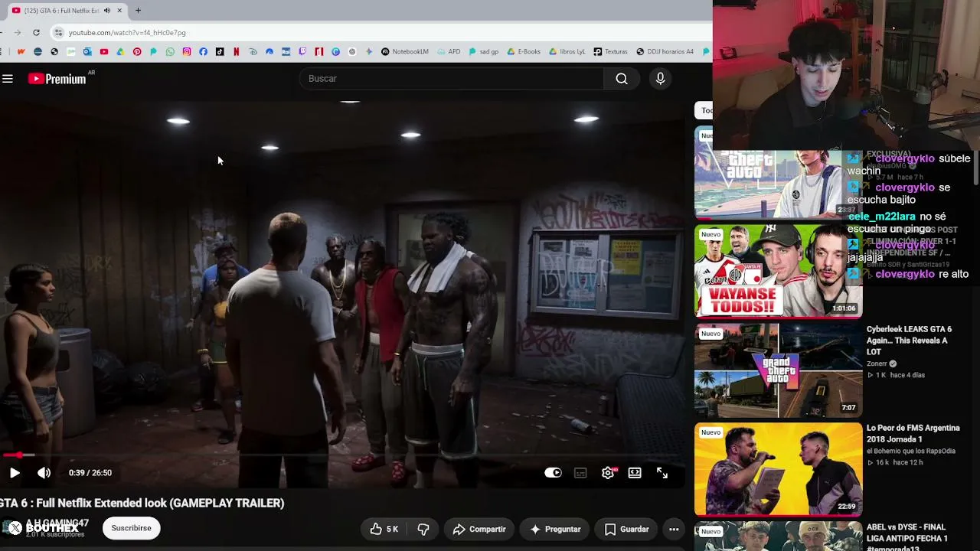Open Cyberleek LEAKS GTA 6 video title
The height and width of the screenshot is (551, 980).
(x=911, y=341)
